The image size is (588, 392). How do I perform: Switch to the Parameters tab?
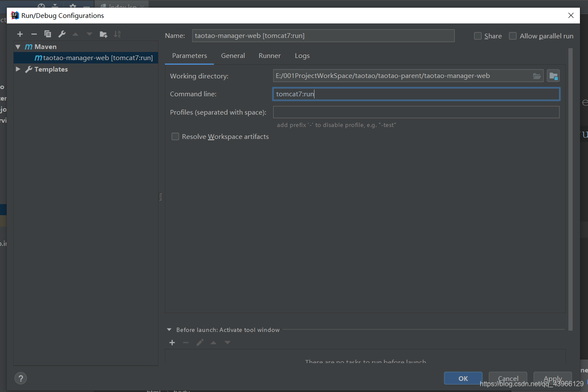click(x=190, y=56)
